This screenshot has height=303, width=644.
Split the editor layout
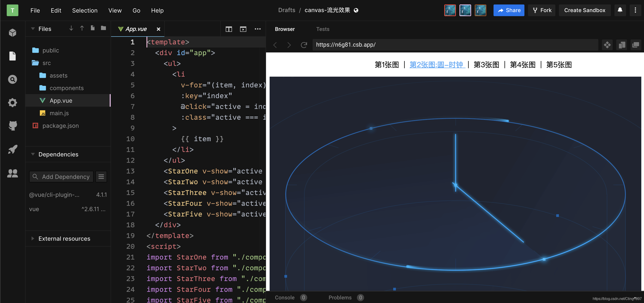(x=229, y=29)
